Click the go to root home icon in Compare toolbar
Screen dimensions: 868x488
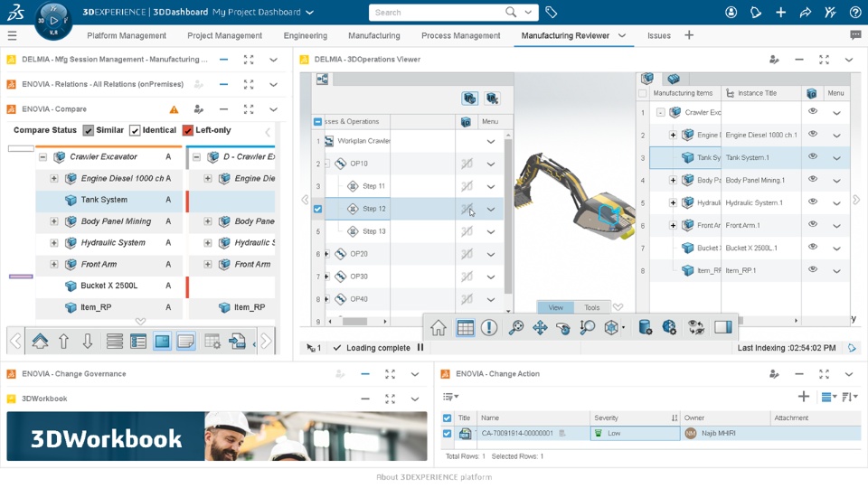(40, 341)
